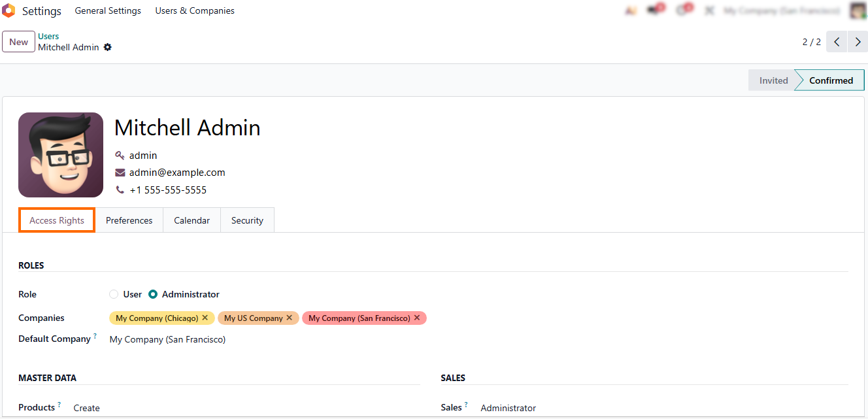Open the Sales access level dropdown
This screenshot has height=419, width=868.
click(588, 408)
